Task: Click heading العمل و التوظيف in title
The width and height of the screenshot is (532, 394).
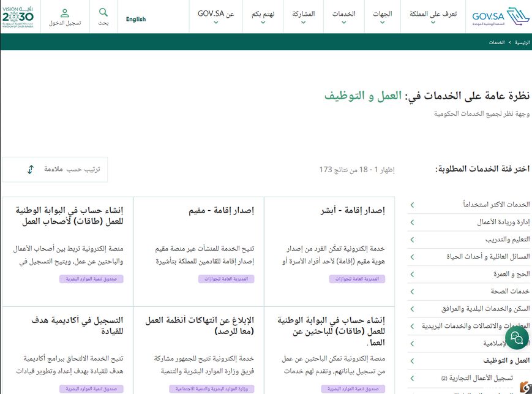Action: (362, 96)
